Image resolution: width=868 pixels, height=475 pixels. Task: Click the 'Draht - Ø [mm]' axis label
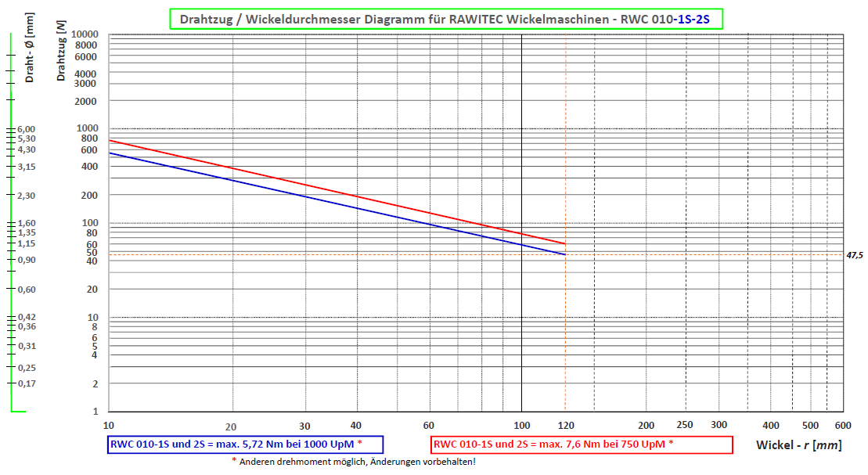coord(29,48)
